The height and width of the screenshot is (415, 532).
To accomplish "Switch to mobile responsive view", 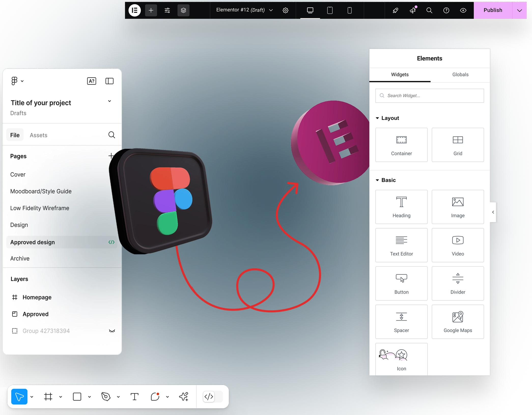I will point(349,10).
